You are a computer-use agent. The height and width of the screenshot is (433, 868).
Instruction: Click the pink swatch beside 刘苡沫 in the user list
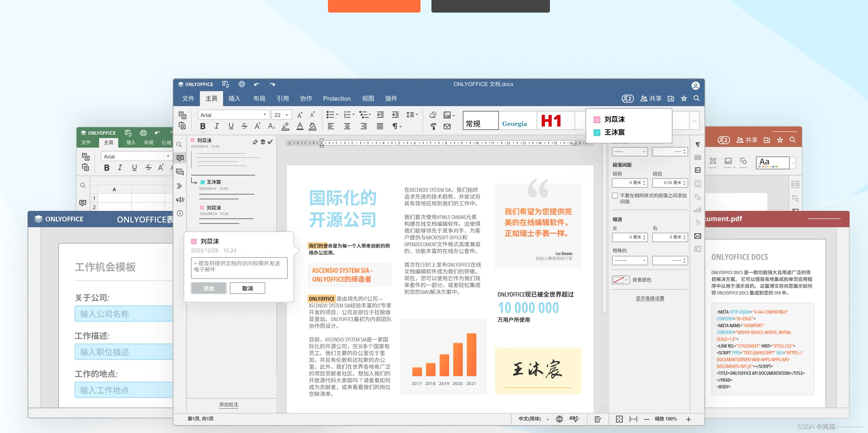597,119
